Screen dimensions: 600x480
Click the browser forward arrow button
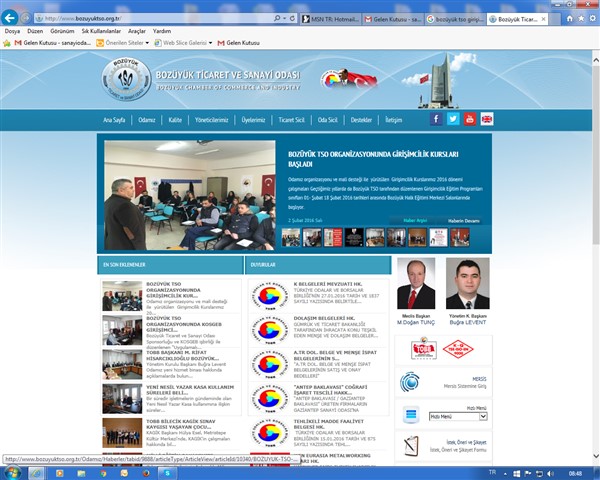tap(26, 18)
